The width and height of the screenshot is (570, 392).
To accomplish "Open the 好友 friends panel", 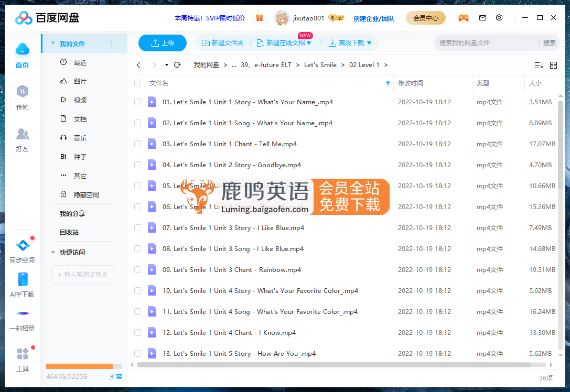I will click(22, 134).
